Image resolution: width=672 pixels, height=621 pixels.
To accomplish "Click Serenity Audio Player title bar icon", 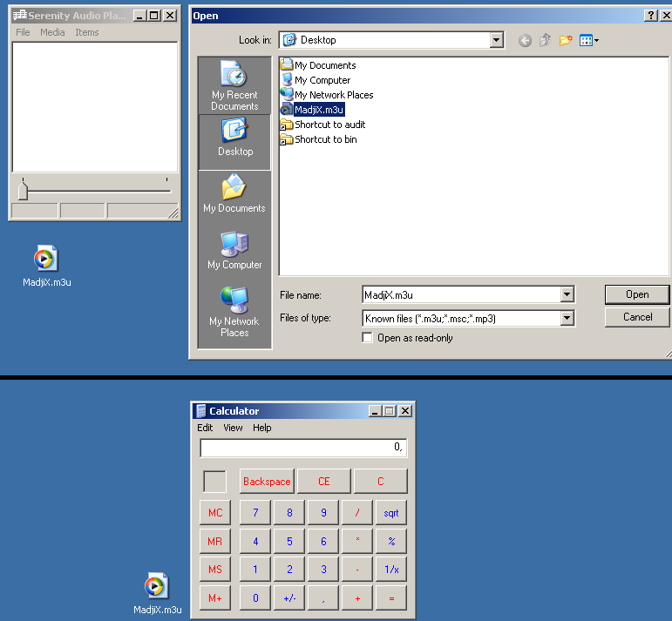I will pyautogui.click(x=19, y=16).
